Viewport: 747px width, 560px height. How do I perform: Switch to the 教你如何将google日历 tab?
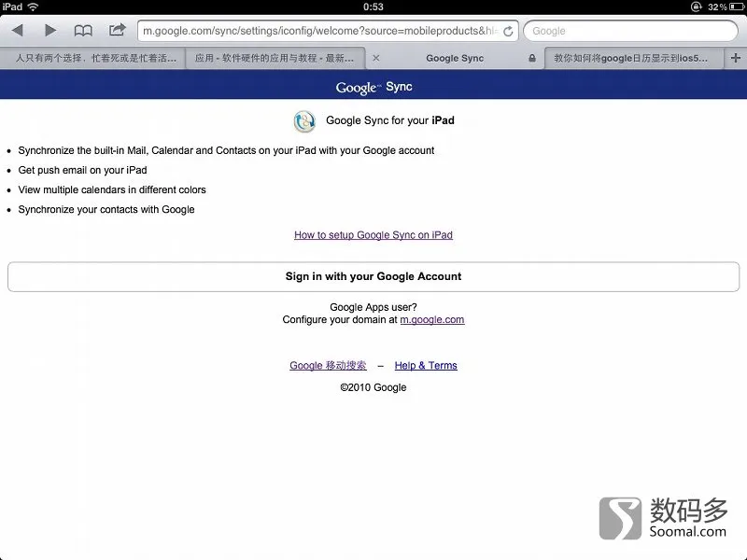[634, 58]
